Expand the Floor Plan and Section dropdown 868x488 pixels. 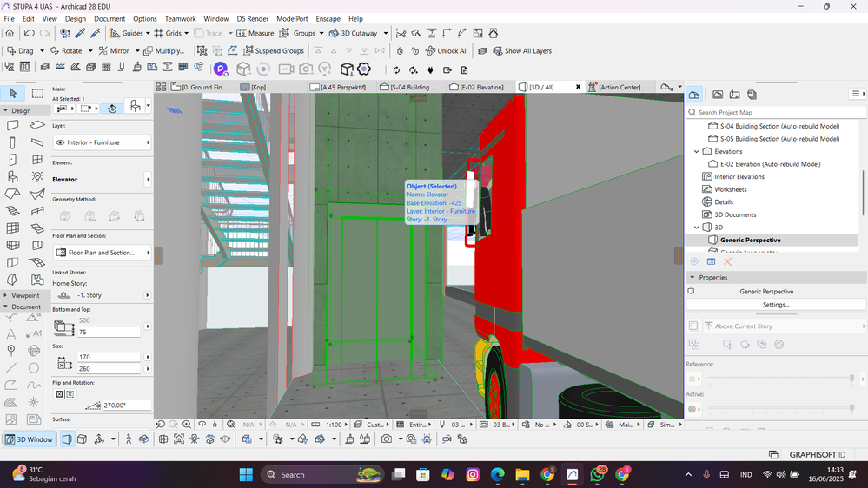pos(148,253)
